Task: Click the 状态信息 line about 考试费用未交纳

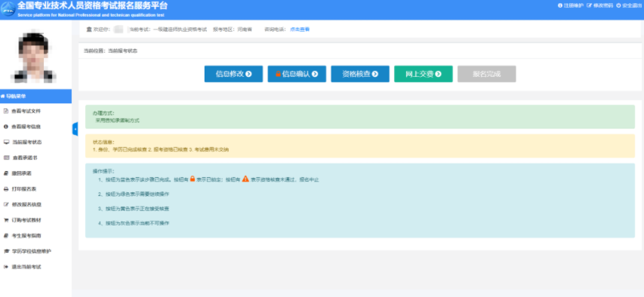Action: tap(161, 150)
